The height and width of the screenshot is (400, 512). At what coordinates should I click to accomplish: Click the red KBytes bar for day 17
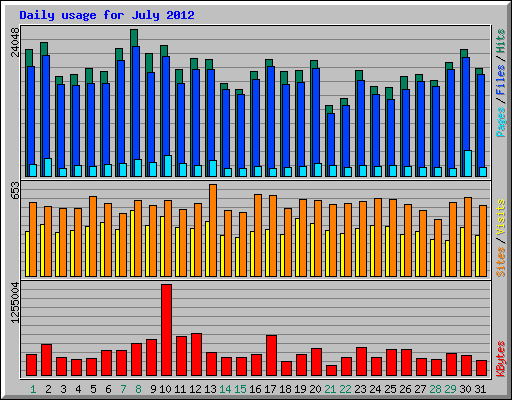pos(271,356)
